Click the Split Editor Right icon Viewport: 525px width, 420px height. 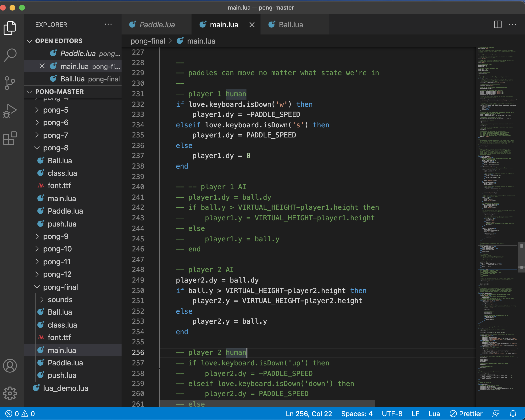497,25
